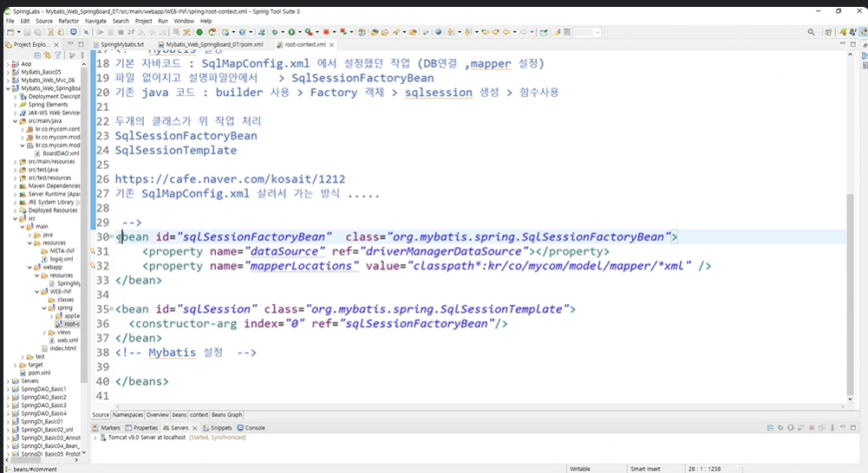Open the File menu
The width and height of the screenshot is (868, 473).
point(10,21)
